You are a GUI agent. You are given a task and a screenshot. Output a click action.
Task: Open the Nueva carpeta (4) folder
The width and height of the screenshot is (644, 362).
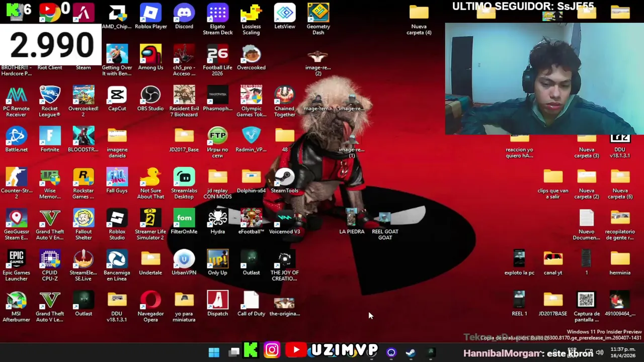(419, 19)
